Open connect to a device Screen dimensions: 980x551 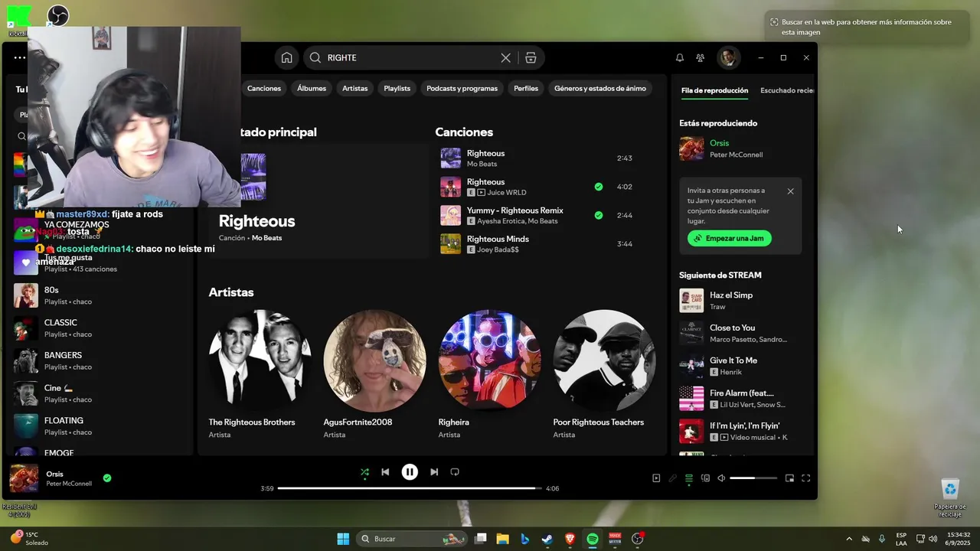tap(705, 478)
